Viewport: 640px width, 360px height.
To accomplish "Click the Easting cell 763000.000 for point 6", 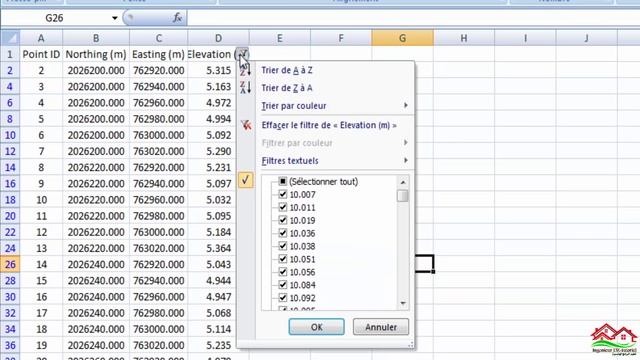I will (158, 135).
